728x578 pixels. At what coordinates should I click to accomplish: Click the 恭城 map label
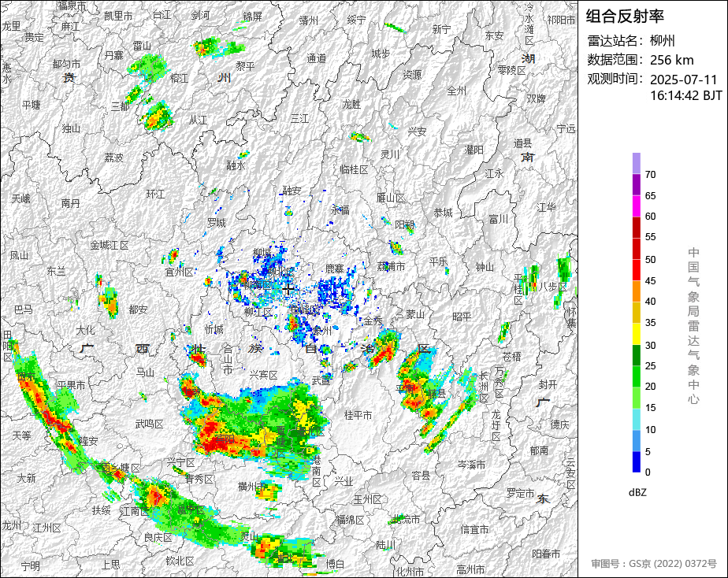coord(443,213)
